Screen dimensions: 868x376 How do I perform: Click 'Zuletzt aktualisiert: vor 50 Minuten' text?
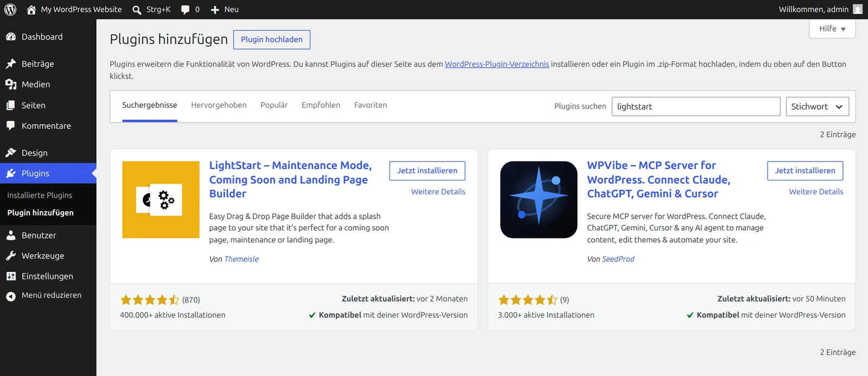point(781,299)
